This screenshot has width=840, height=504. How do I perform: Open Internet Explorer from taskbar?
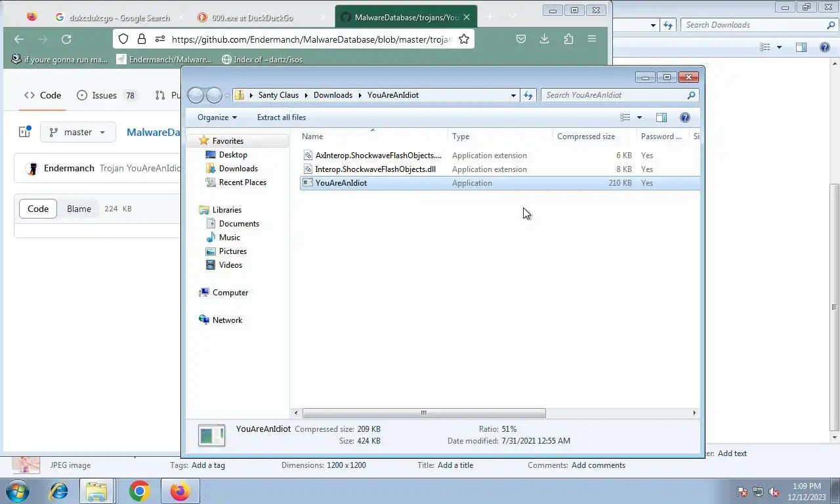58,491
